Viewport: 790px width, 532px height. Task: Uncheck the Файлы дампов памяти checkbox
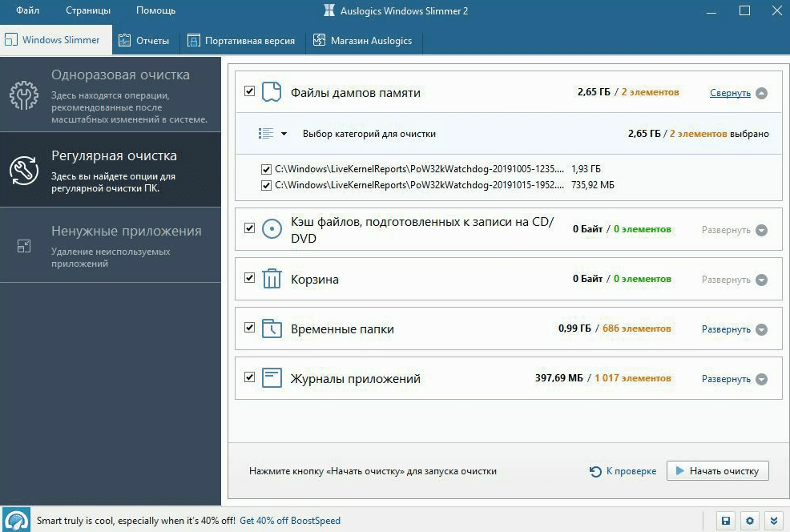249,91
